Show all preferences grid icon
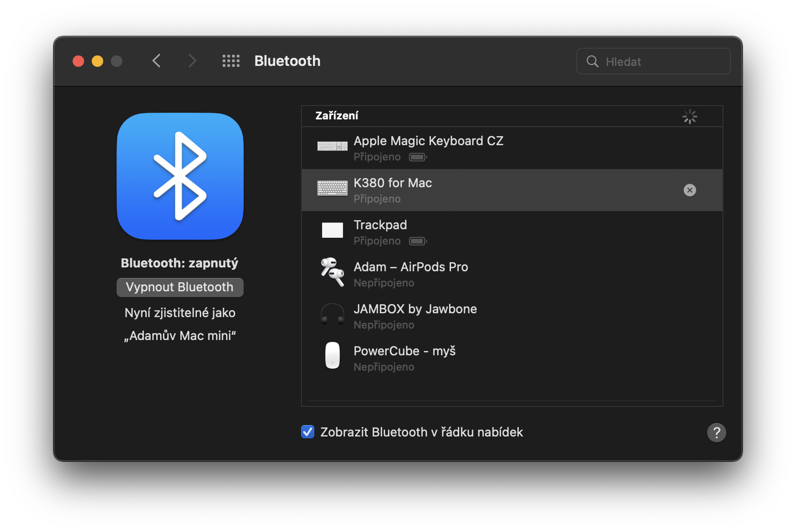Screen dimensions: 796x532 click(231, 61)
